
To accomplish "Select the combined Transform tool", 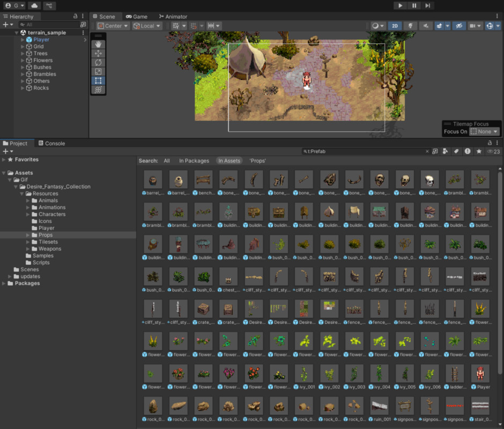I will click(x=98, y=90).
